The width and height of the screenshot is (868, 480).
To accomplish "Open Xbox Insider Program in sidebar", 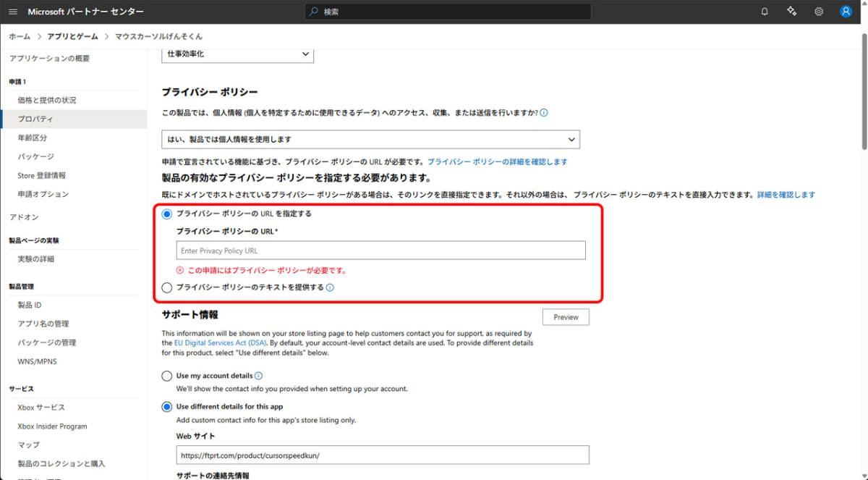I will coord(52,426).
